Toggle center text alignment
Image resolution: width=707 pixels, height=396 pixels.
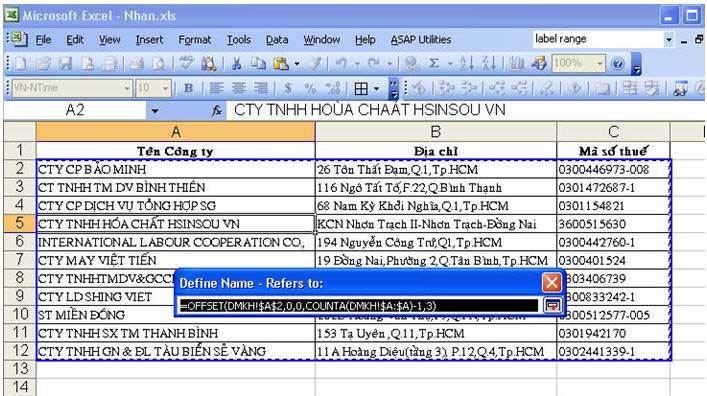239,88
